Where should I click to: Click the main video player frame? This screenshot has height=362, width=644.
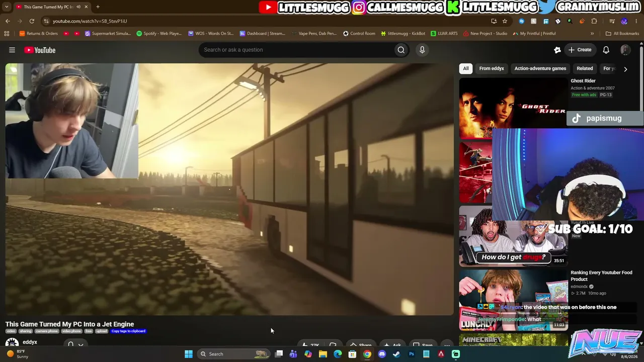[229, 190]
